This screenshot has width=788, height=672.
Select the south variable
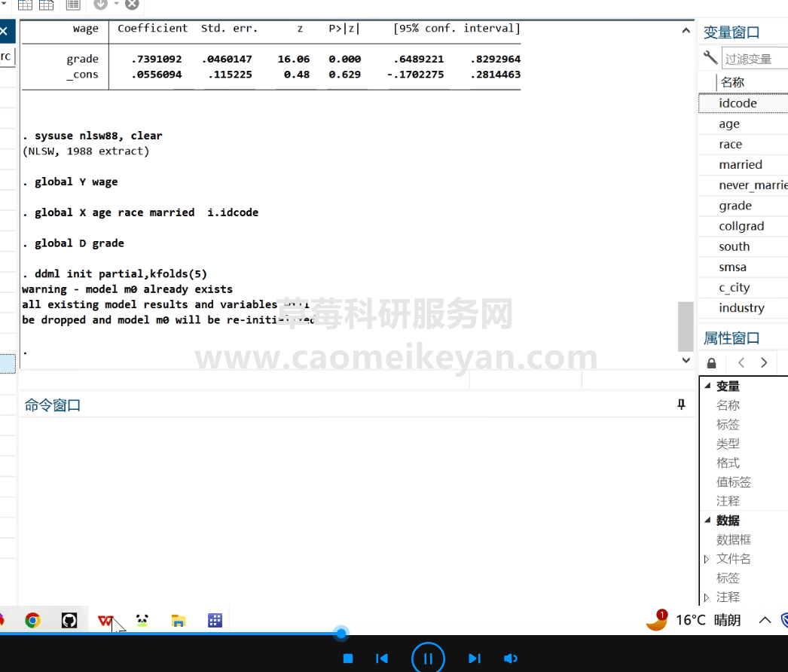click(x=744, y=246)
